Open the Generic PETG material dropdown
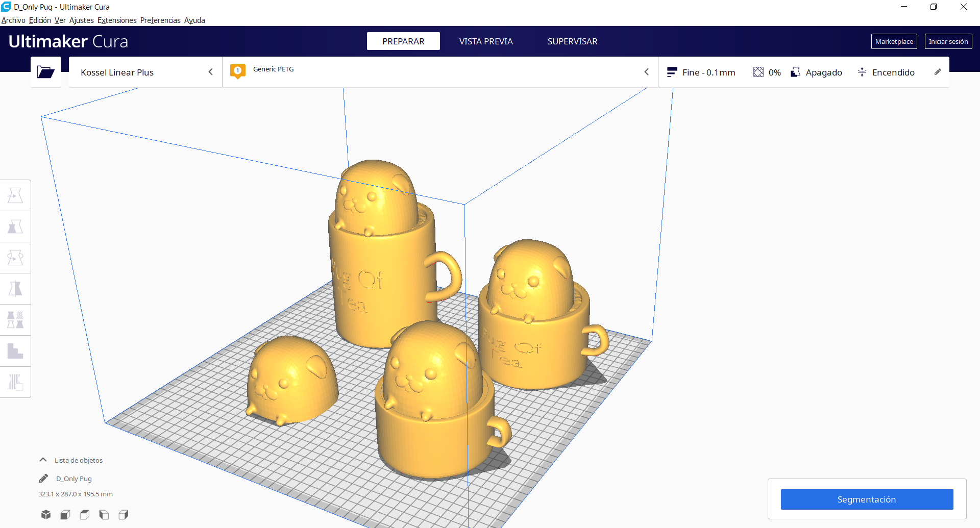 coord(440,72)
